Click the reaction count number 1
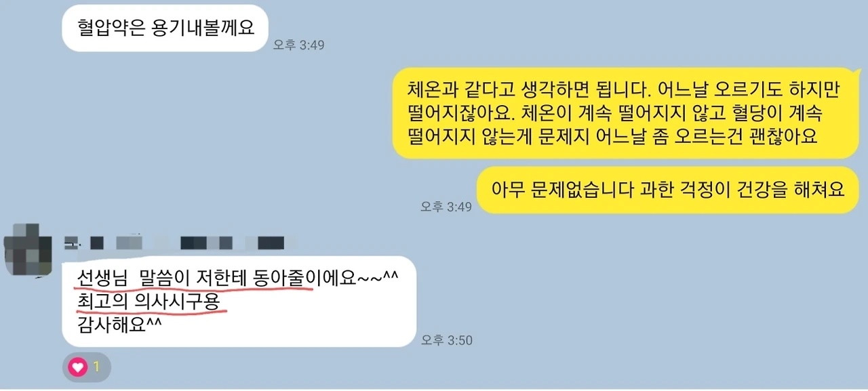The image size is (868, 391). (x=96, y=367)
